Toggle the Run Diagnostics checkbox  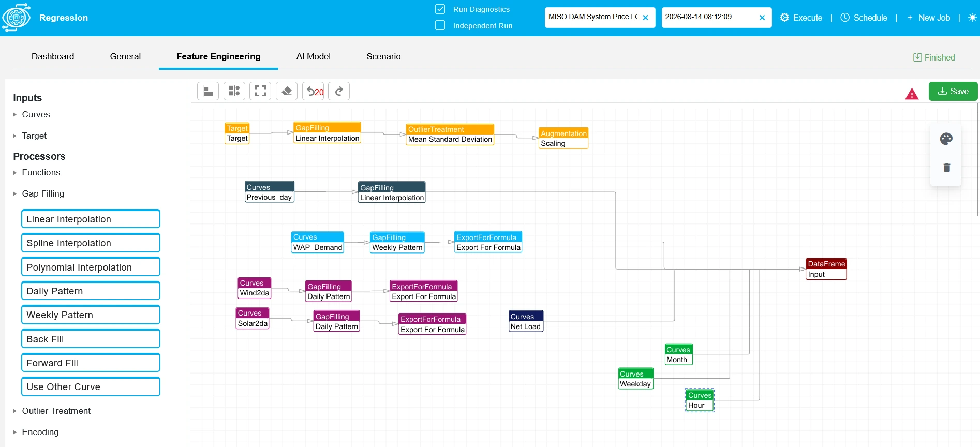click(x=440, y=9)
